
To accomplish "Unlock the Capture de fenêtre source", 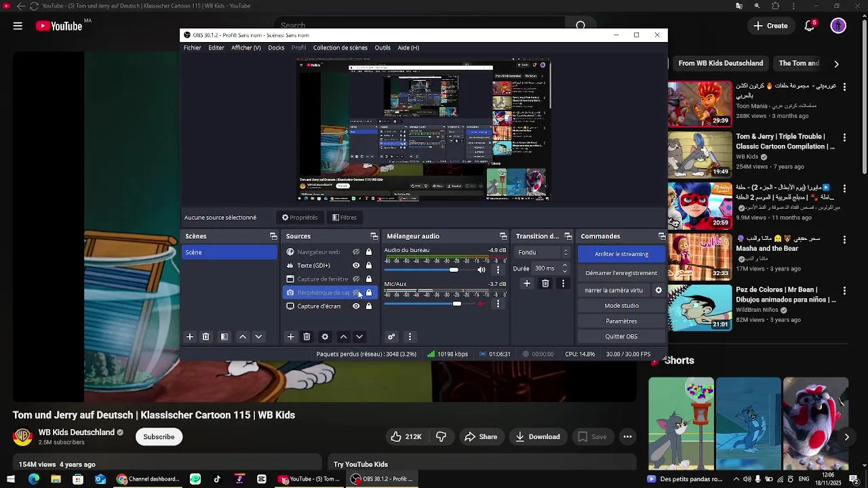I will click(x=369, y=279).
